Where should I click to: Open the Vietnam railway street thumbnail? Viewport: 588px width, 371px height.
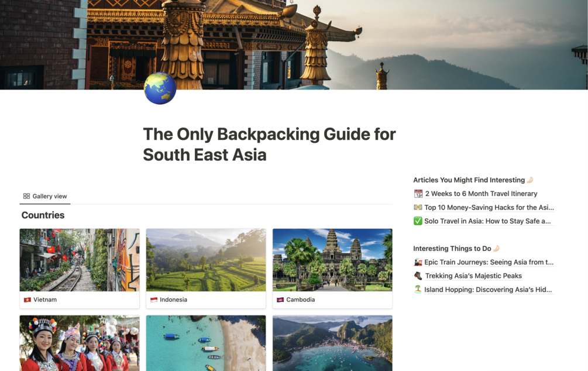tap(80, 260)
